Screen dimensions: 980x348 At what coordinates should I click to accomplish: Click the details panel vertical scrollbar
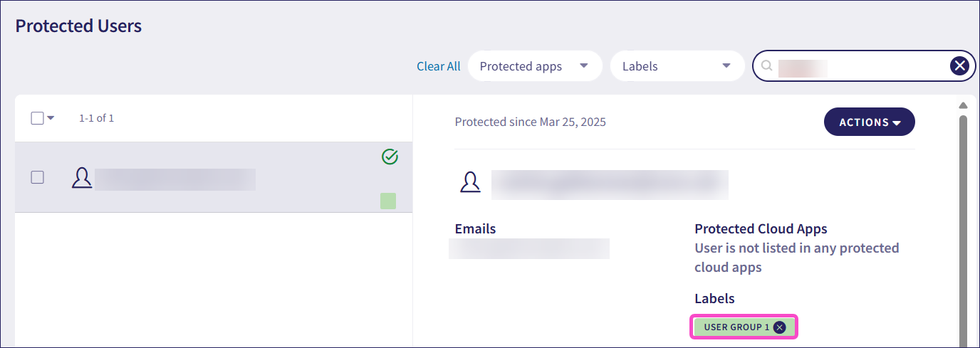(x=963, y=228)
